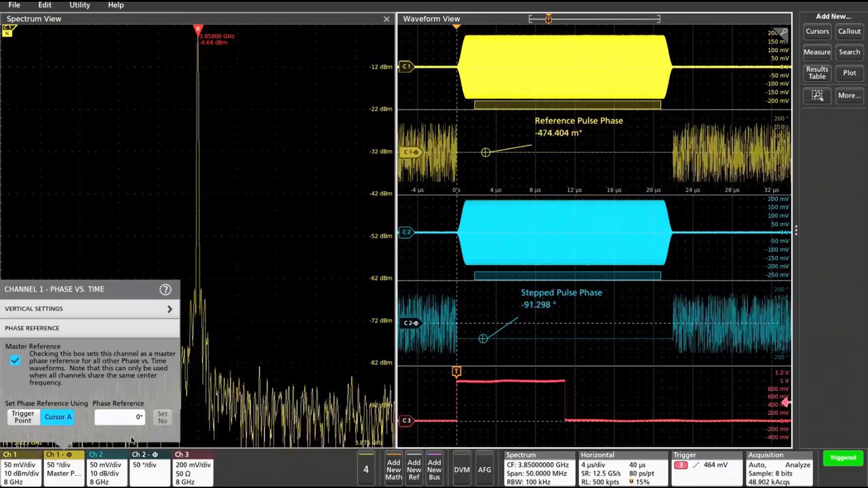Viewport: 868px width, 488px height.
Task: Toggle the Cursor A phase reference option
Action: click(58, 417)
